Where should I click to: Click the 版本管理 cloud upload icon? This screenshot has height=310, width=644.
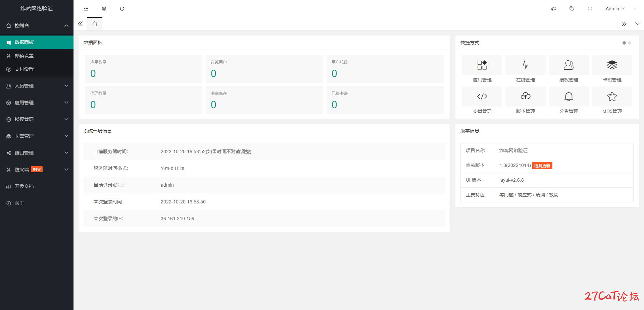526,97
